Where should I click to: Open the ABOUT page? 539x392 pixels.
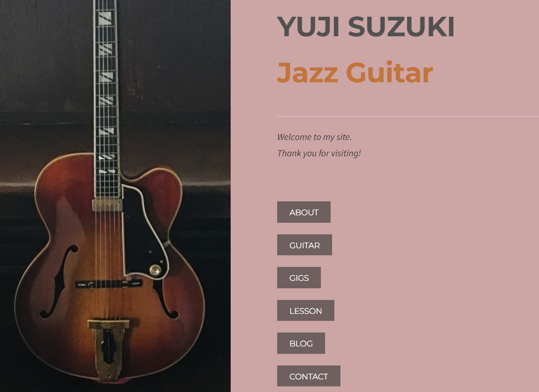point(304,212)
